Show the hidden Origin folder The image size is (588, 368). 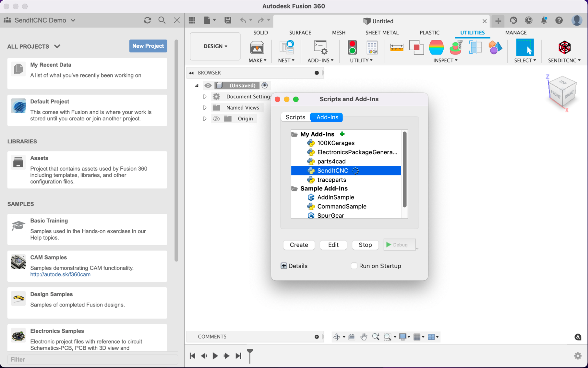[x=216, y=119]
